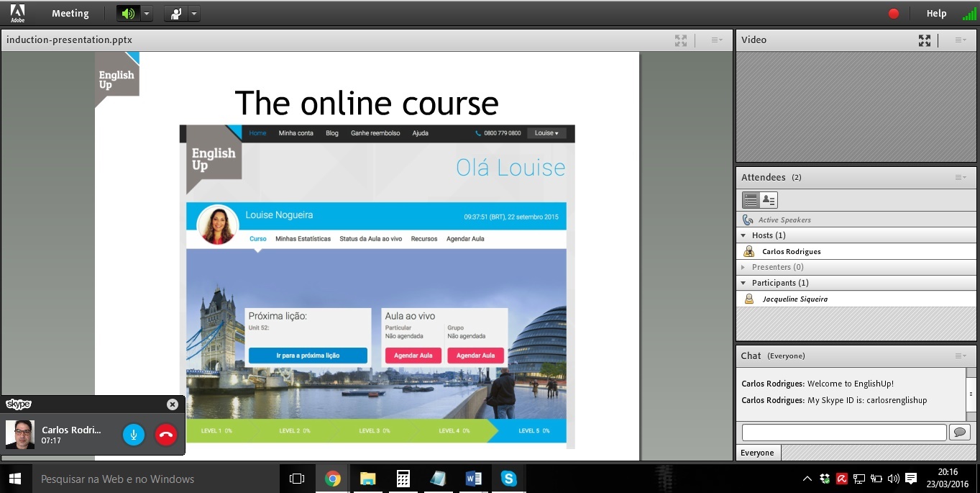The image size is (980, 493).
Task: Click 'Ir para a próxima lição' button
Action: 308,356
